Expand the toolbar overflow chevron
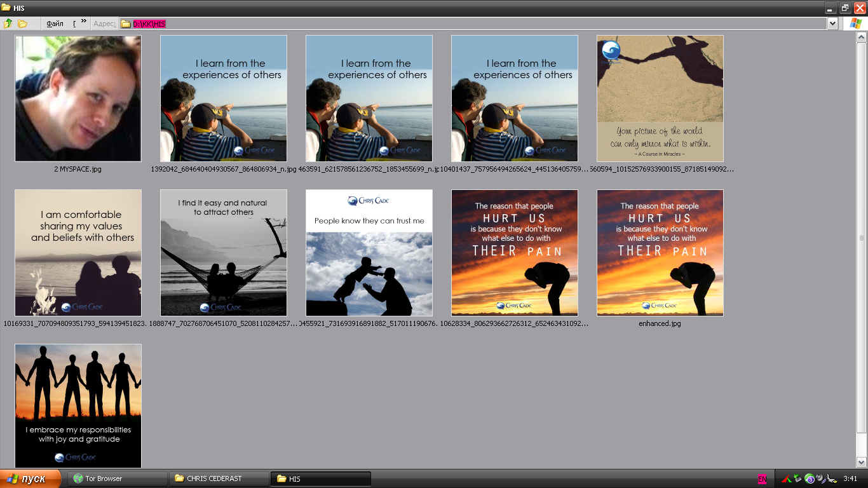 (84, 21)
